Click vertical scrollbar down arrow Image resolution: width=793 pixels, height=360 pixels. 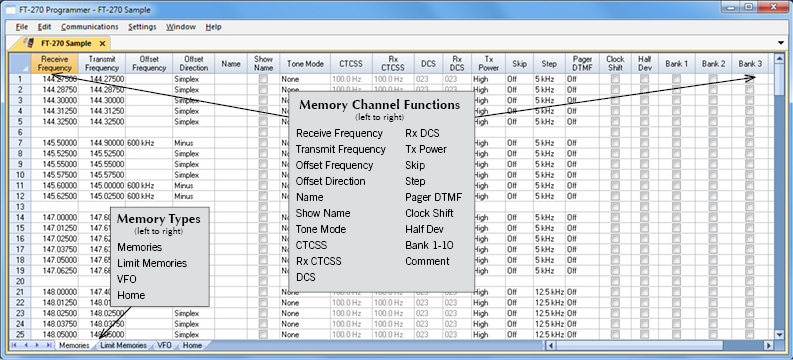[x=779, y=335]
